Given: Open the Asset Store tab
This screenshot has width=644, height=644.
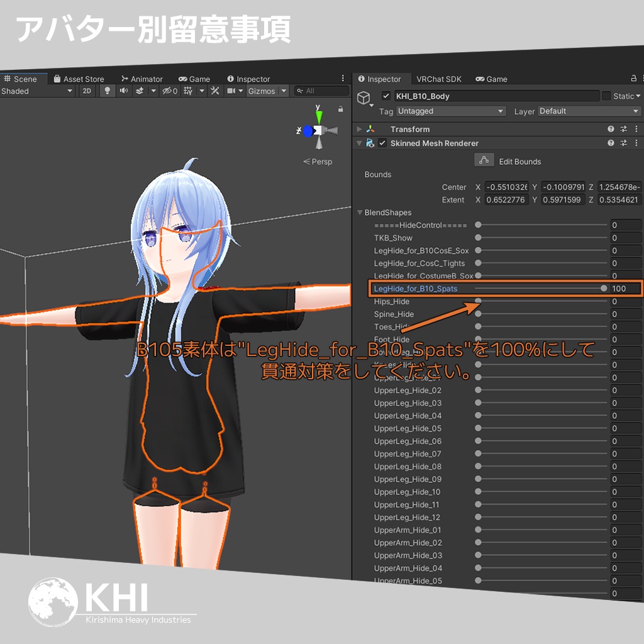Looking at the screenshot, I should tap(80, 79).
